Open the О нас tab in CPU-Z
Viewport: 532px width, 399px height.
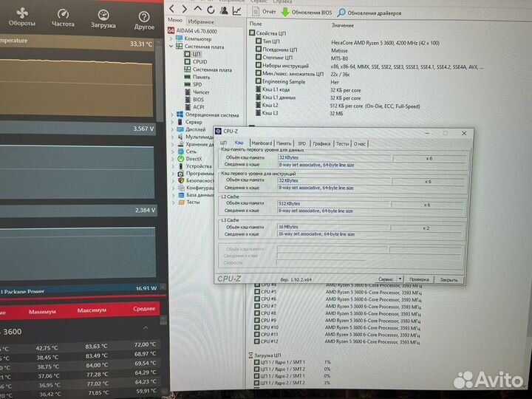click(360, 144)
